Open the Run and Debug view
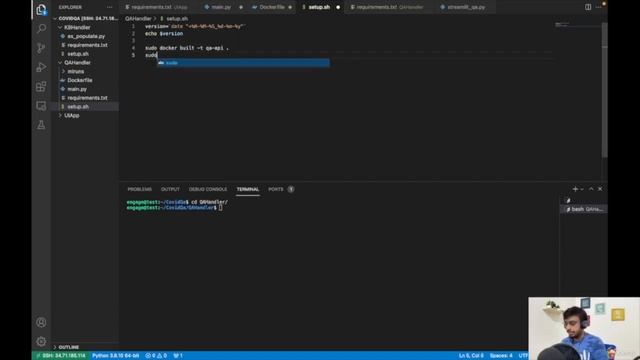 point(41,67)
